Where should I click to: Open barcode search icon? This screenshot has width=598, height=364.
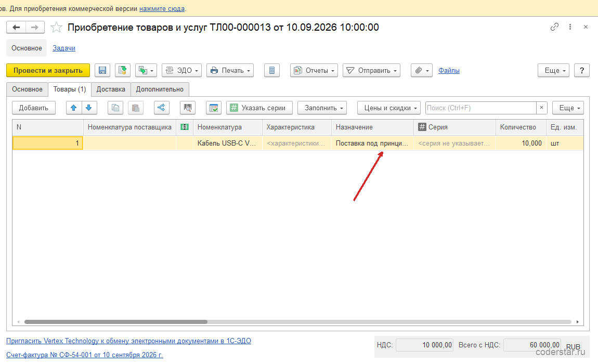(188, 108)
